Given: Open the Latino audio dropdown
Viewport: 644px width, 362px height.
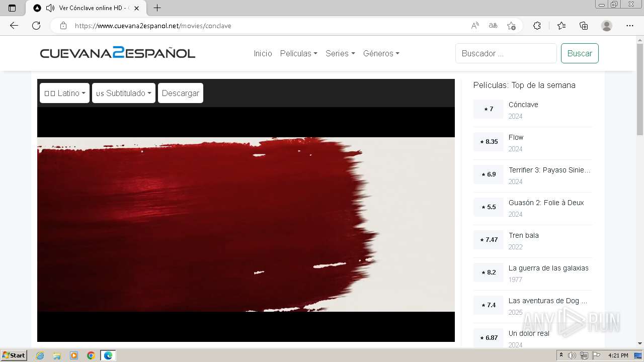Looking at the screenshot, I should point(64,93).
